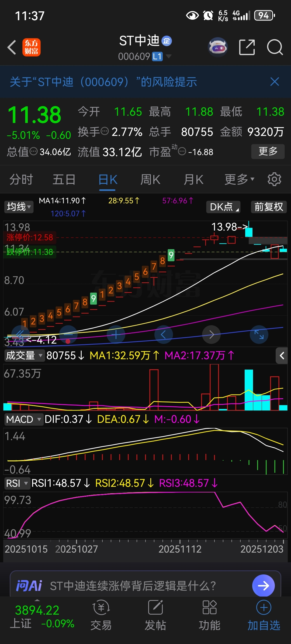Screen dimensions: 291x644
Task: Tap the DIF:0.37 MACD value
Action: [x=68, y=419]
